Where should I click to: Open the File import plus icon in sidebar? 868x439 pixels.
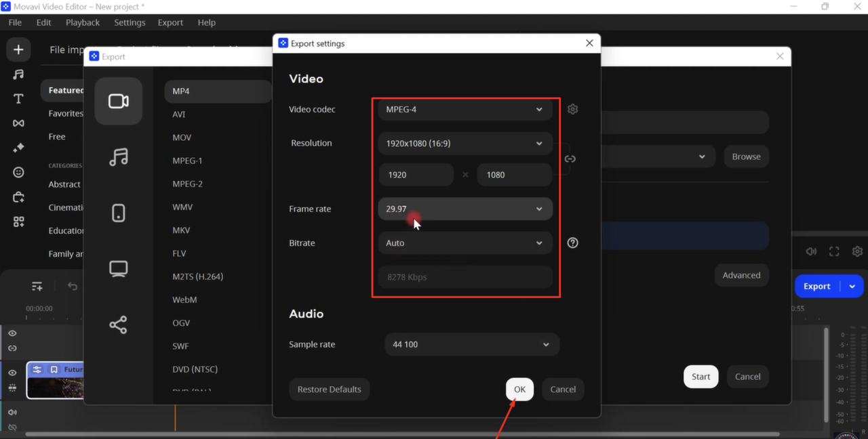coord(18,49)
